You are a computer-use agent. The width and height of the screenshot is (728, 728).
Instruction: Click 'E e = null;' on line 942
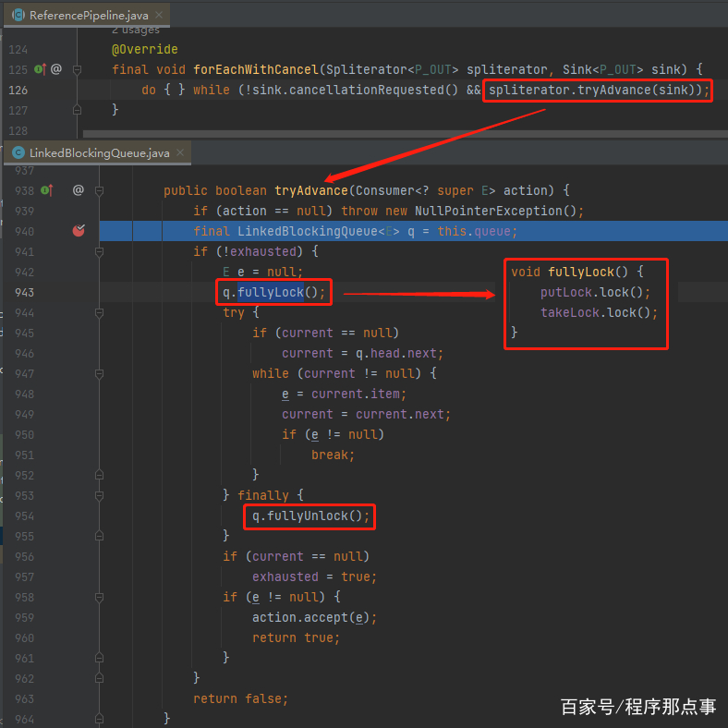(262, 272)
